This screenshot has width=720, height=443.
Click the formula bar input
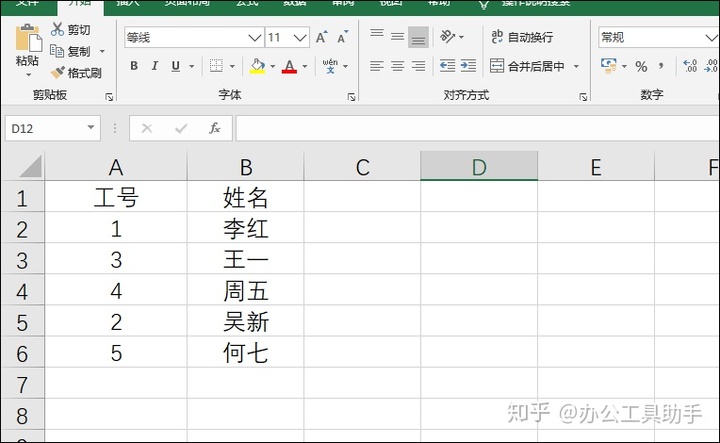[478, 129]
